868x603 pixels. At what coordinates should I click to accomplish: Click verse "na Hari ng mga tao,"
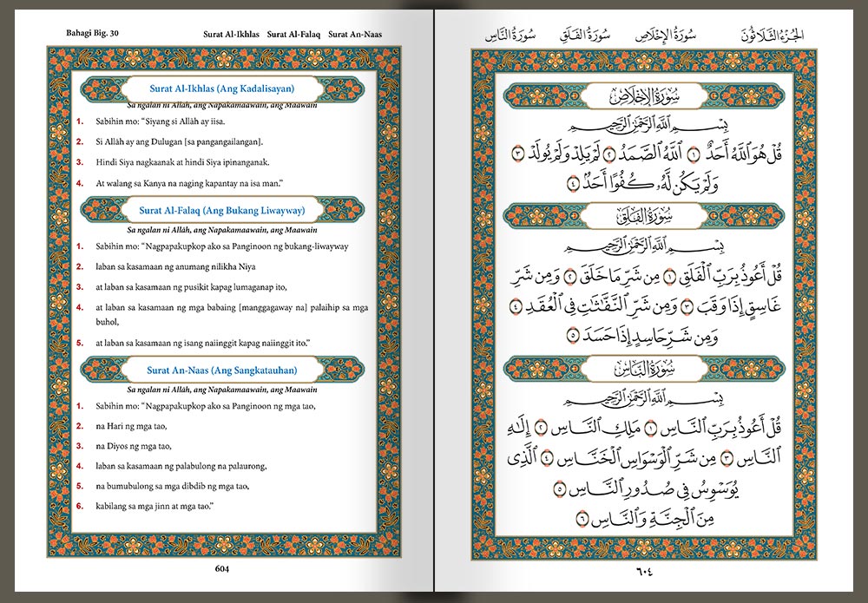[x=131, y=426]
